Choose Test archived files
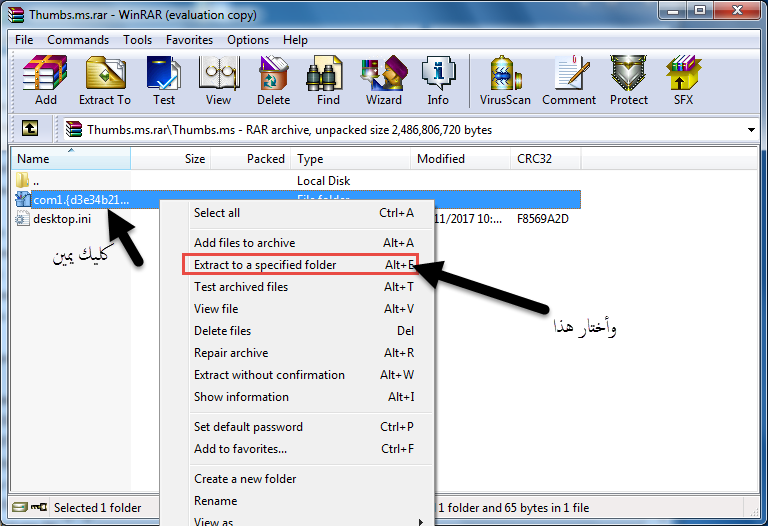 (304, 287)
